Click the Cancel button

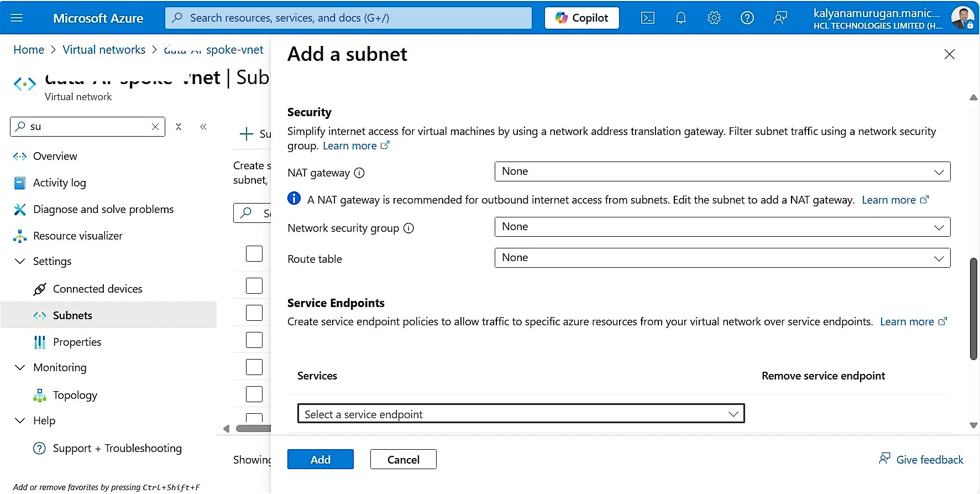[403, 460]
